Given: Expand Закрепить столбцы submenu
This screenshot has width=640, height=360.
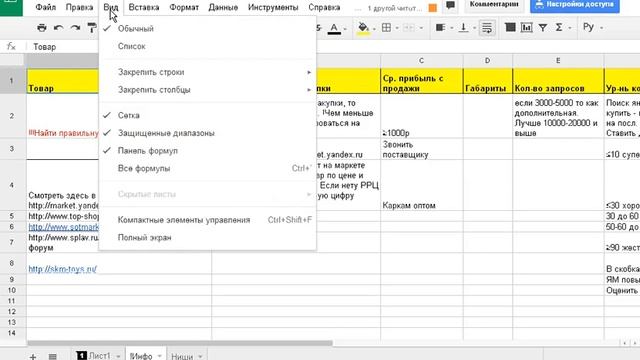Looking at the screenshot, I should pyautogui.click(x=207, y=90).
